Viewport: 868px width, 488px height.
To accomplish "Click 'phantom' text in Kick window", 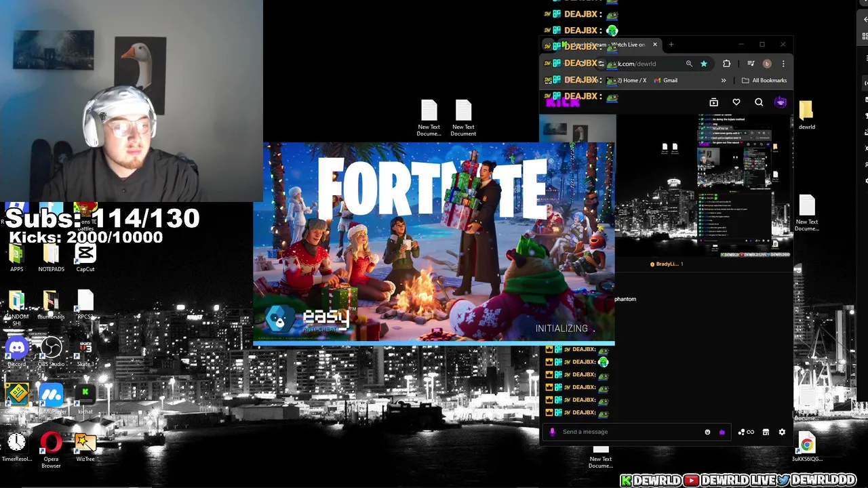I will pos(625,299).
